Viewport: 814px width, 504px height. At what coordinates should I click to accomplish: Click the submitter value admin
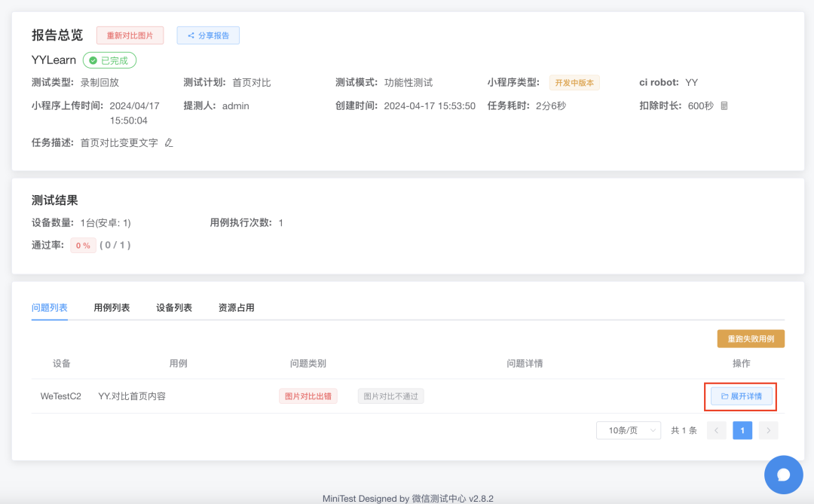[x=236, y=106]
